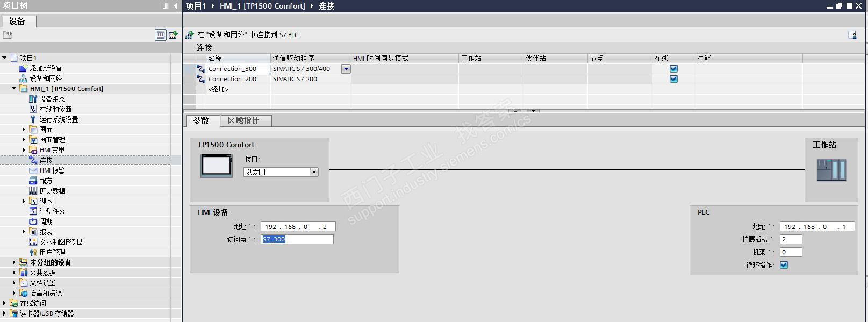Select 读卡器/USB 存储器 in project tree
Image resolution: width=868 pixels, height=322 pixels.
pos(47,313)
